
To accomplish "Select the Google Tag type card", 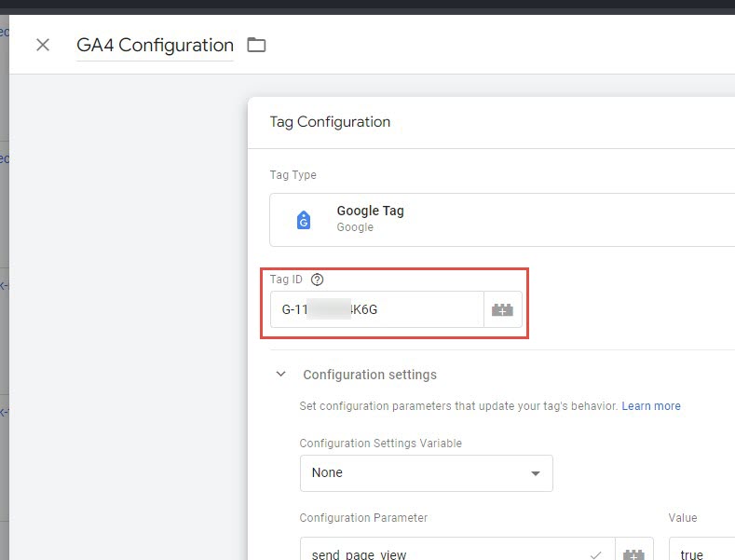I will coord(503,220).
